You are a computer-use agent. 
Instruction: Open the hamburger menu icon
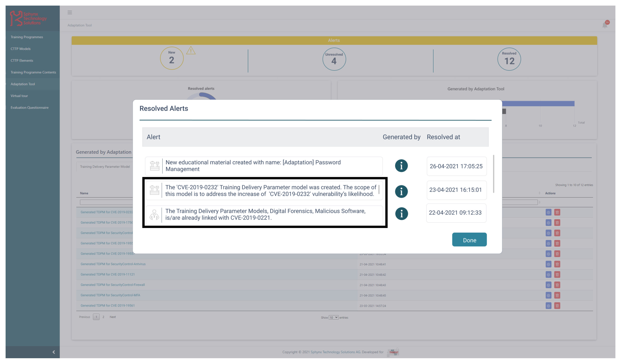[70, 12]
